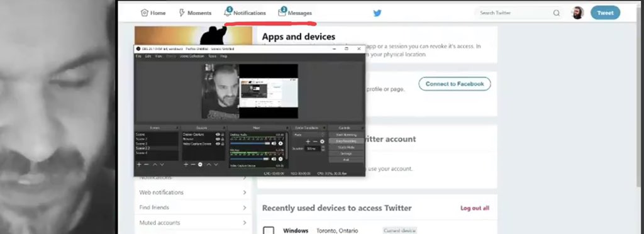
Task: Mute Desktop Audio in the Mixer
Action: click(274, 143)
